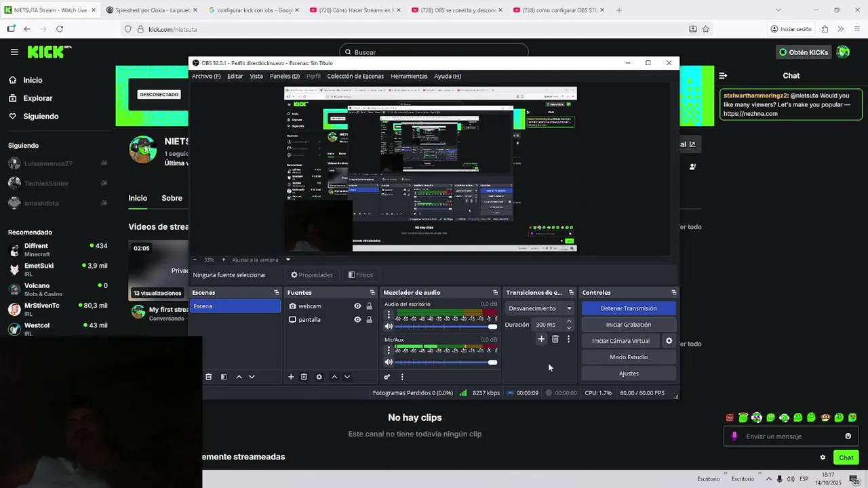
Task: Open source properties gear in the Fuentes toolbar
Action: tap(319, 377)
